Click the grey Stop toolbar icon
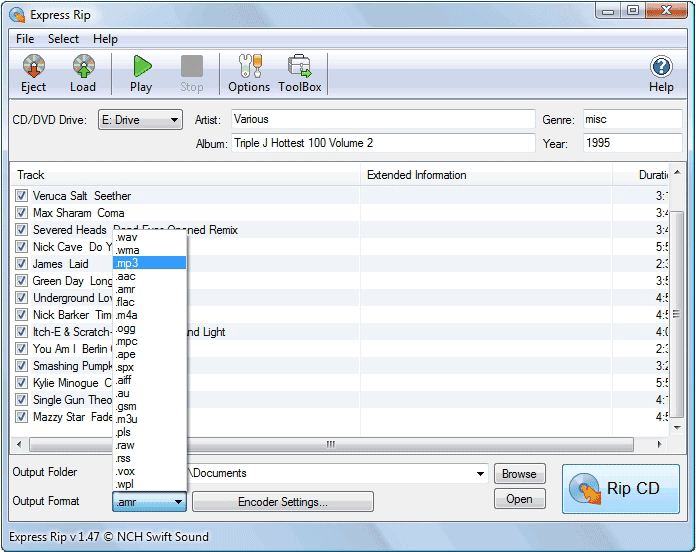The image size is (696, 552). coord(192,74)
